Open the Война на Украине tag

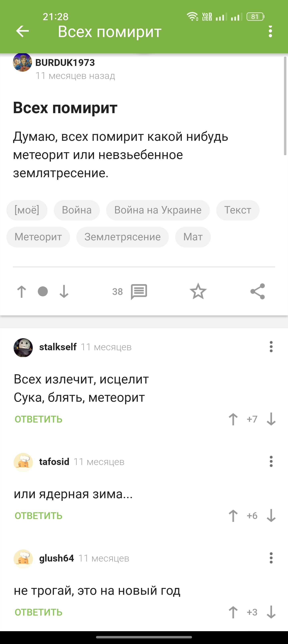point(158,210)
